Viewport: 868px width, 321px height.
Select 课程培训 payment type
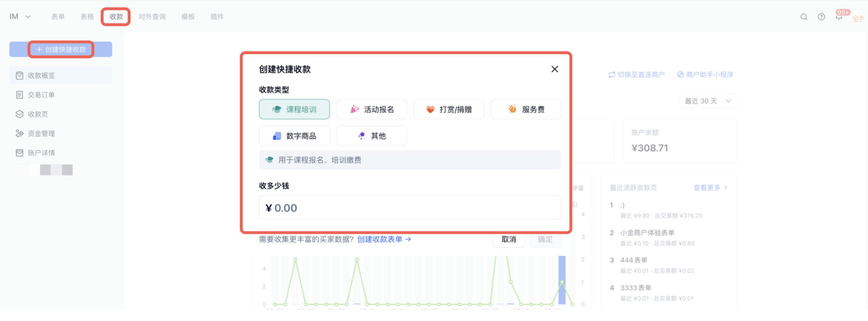tap(294, 109)
